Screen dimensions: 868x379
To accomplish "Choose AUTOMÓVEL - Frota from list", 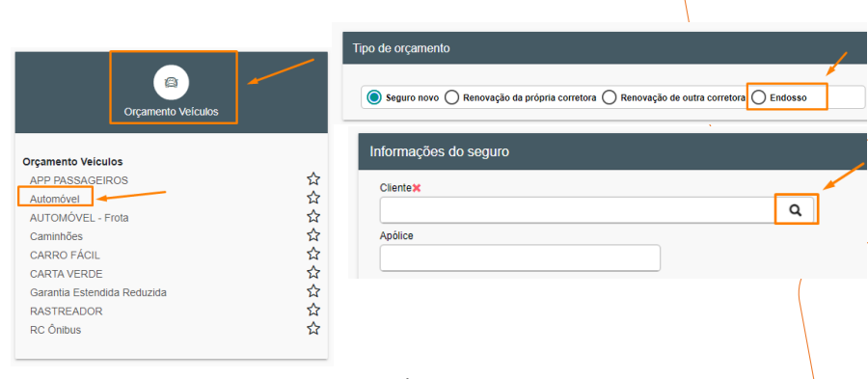I will (x=79, y=218).
